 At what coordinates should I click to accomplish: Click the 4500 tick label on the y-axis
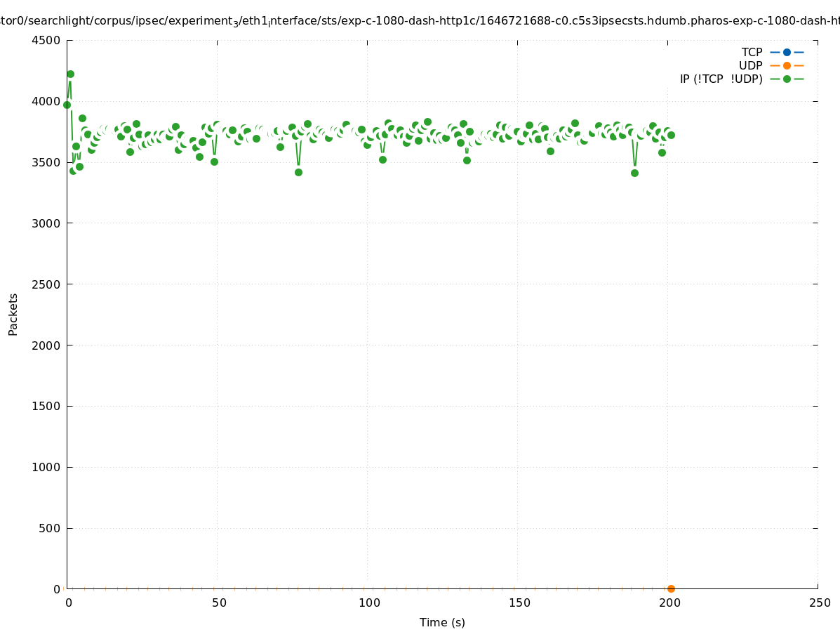[45, 40]
